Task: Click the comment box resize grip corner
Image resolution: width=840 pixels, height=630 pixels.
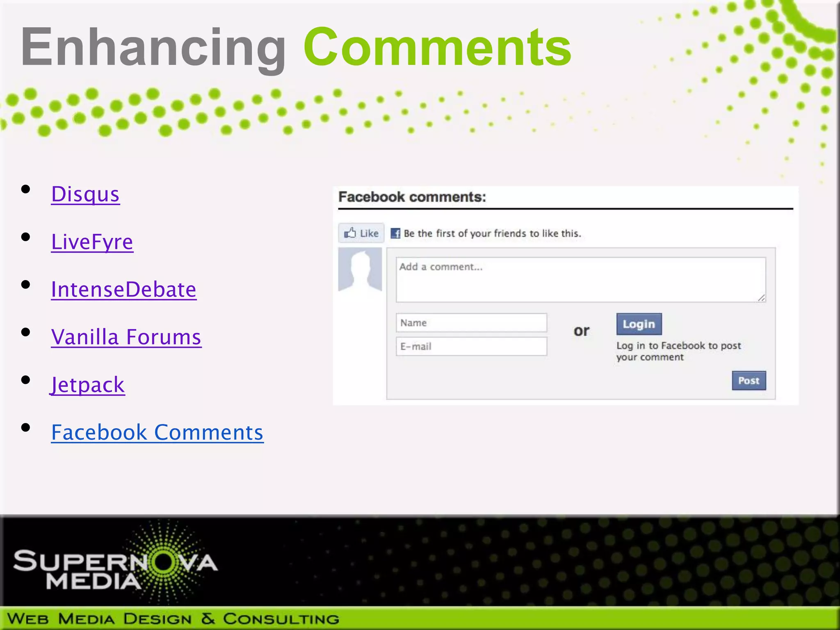Action: [761, 298]
